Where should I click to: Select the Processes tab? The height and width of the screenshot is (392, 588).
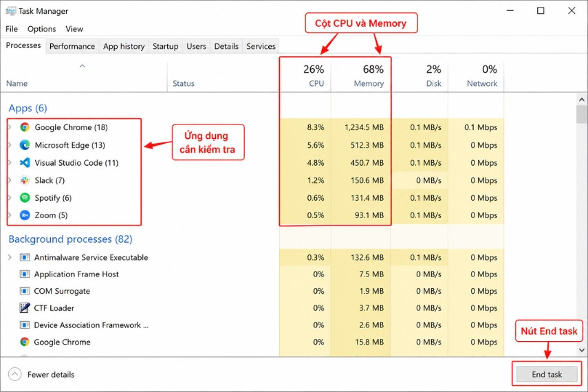(x=23, y=45)
